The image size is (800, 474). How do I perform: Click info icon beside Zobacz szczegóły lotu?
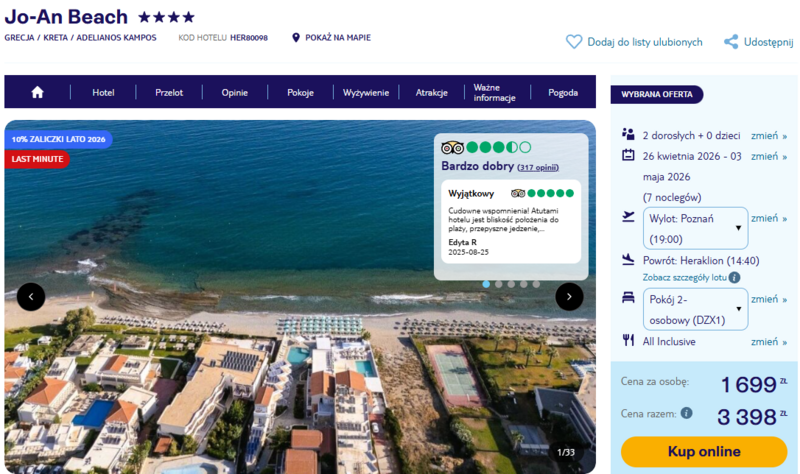[734, 277]
